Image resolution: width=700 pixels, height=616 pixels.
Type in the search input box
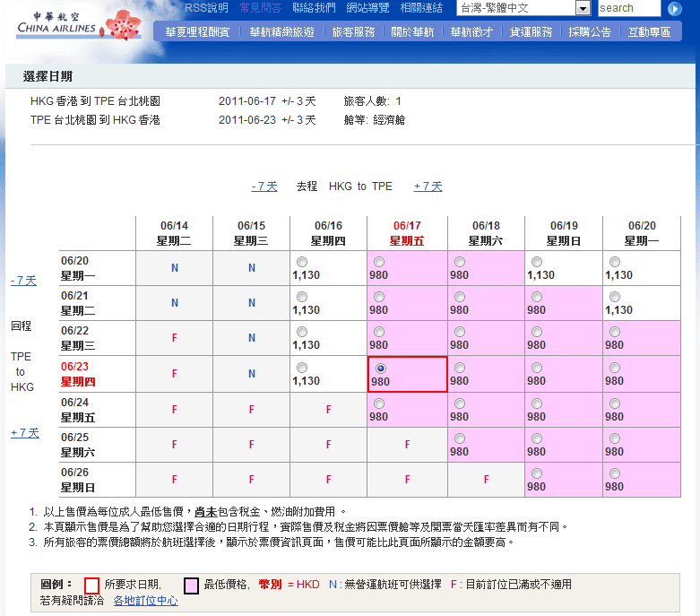[627, 8]
